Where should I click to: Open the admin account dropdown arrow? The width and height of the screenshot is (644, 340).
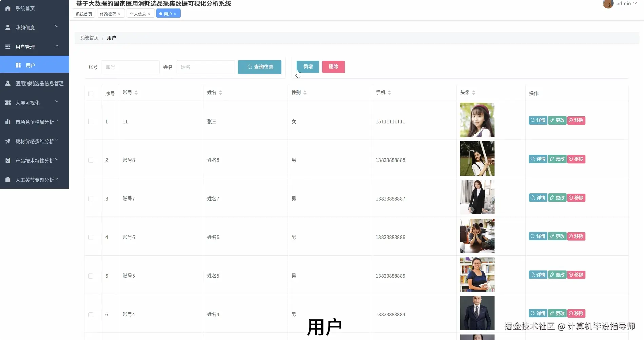635,3
